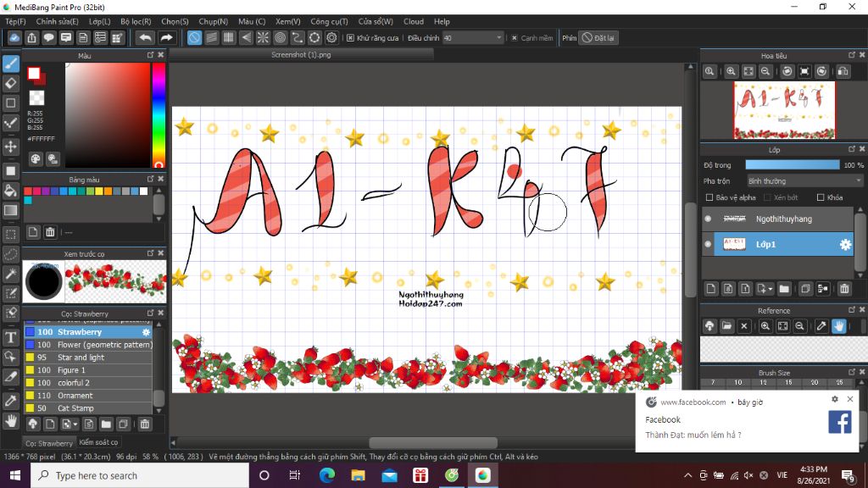Enable the Xén bớt checkbox
The image size is (868, 488).
tap(767, 197)
